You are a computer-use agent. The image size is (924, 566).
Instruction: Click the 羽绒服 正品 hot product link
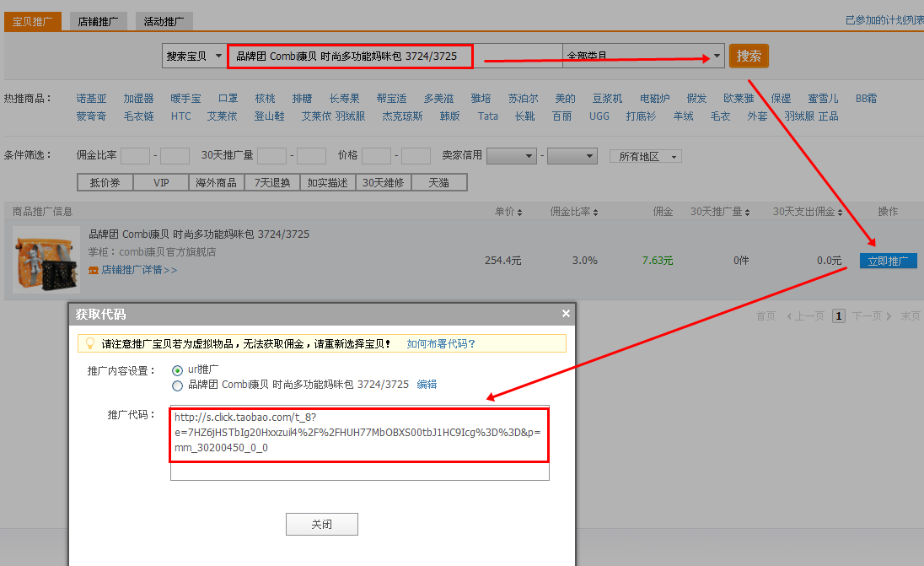(x=811, y=116)
